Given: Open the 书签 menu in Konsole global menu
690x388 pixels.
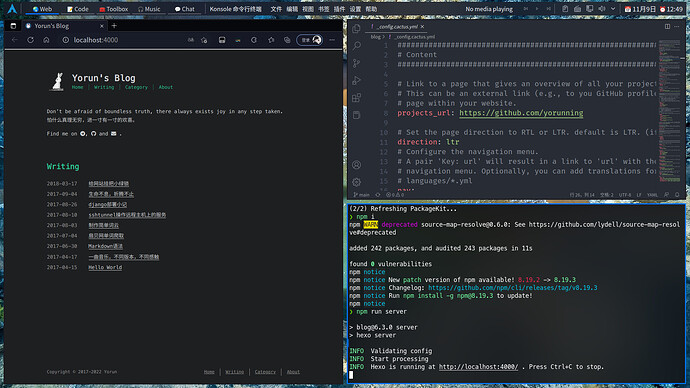Looking at the screenshot, I should tap(323, 9).
